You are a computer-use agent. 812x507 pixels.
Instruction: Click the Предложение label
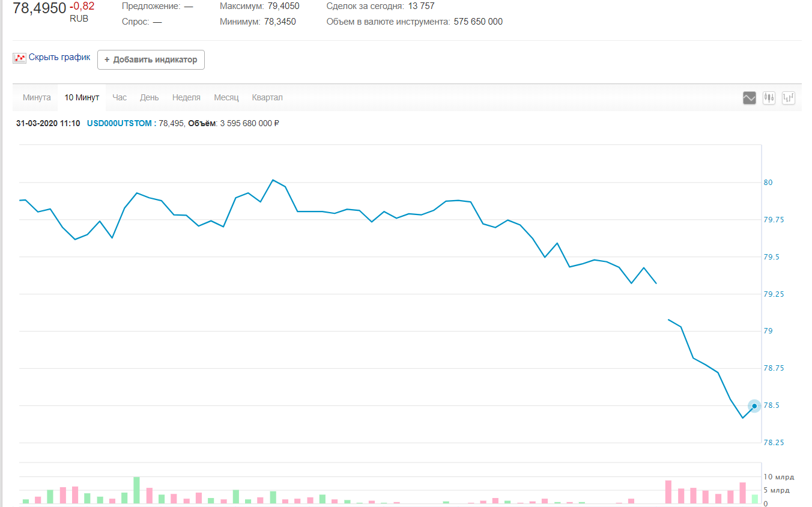(x=151, y=6)
